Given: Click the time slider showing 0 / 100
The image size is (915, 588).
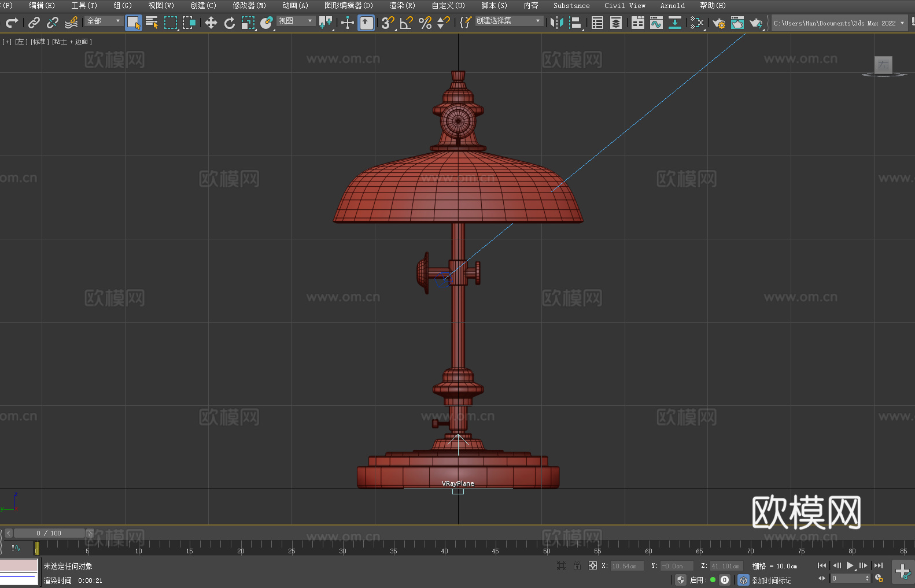Looking at the screenshot, I should (49, 533).
